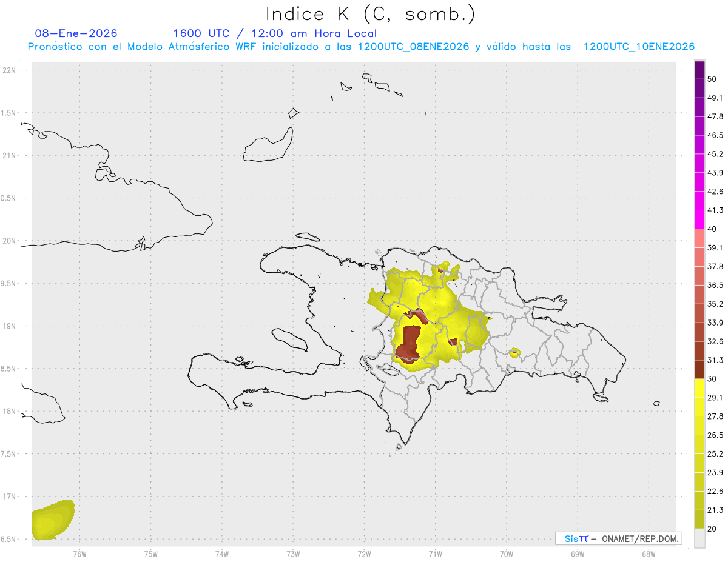Click the title 'Indice K (C, somb.)'
The height and width of the screenshot is (562, 728).
point(371,14)
